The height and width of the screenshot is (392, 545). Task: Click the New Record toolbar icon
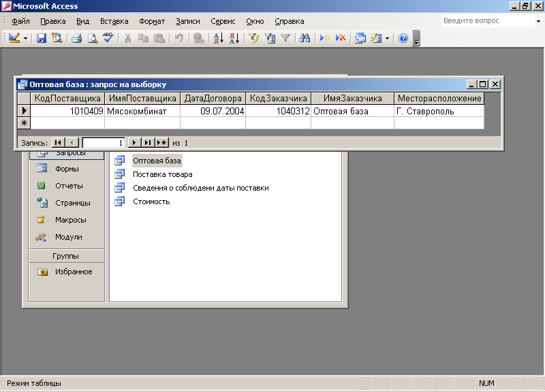(325, 38)
